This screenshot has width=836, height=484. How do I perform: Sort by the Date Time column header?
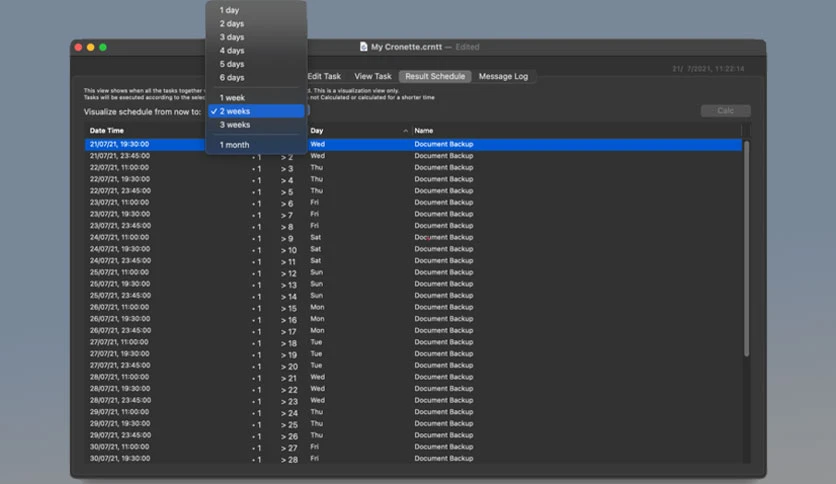click(107, 131)
